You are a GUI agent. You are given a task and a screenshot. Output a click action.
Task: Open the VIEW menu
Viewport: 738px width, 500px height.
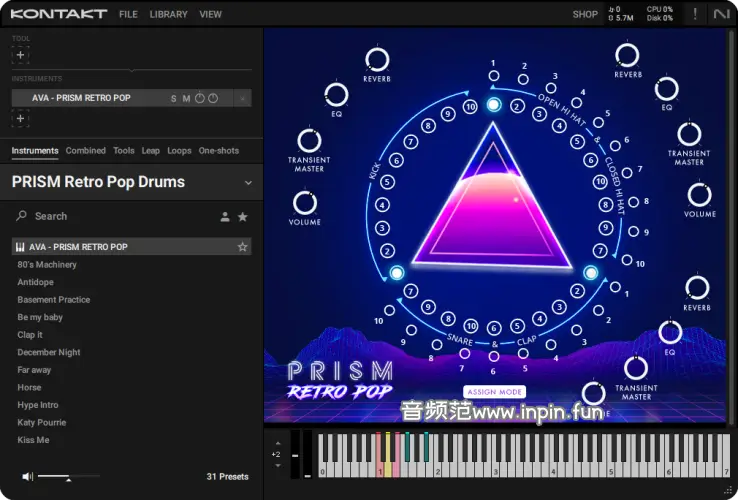click(x=210, y=15)
